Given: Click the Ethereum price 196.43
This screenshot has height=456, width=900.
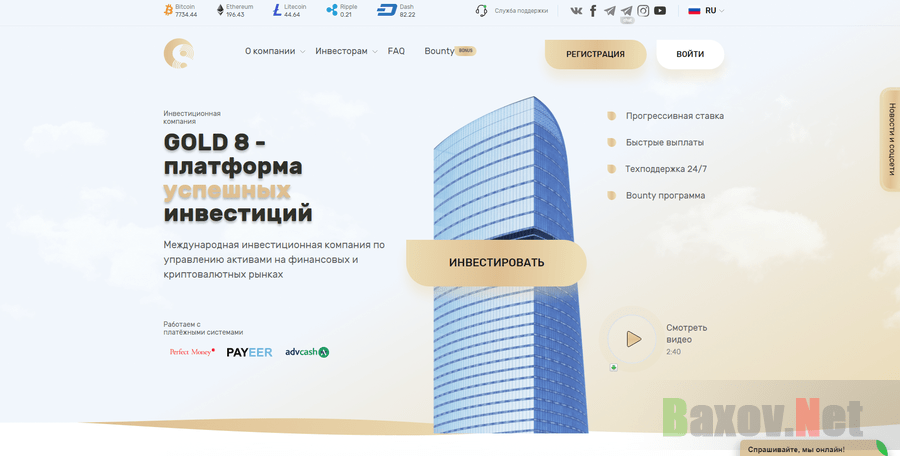Looking at the screenshot, I should [235, 14].
